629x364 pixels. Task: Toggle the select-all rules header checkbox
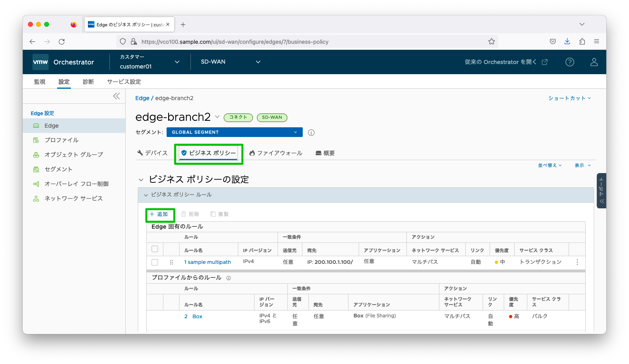point(155,249)
